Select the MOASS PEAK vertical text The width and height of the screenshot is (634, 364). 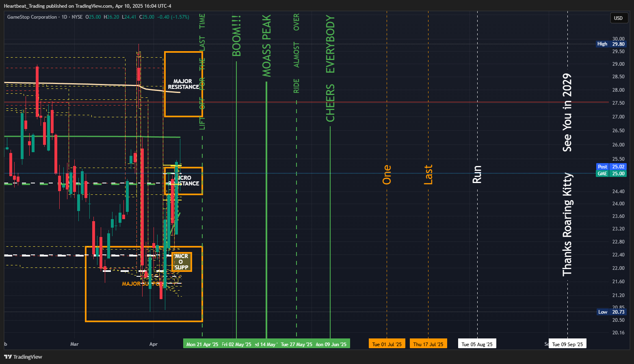pyautogui.click(x=266, y=46)
